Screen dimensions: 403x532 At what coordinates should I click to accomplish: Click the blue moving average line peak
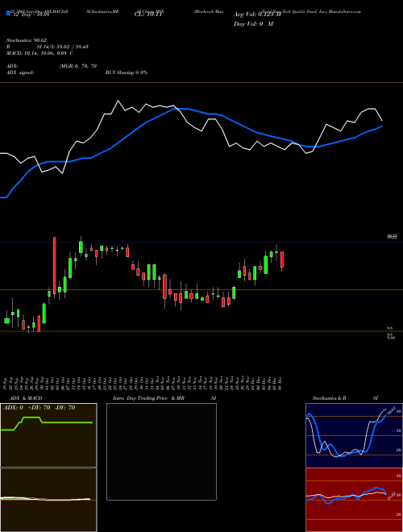tap(180, 109)
